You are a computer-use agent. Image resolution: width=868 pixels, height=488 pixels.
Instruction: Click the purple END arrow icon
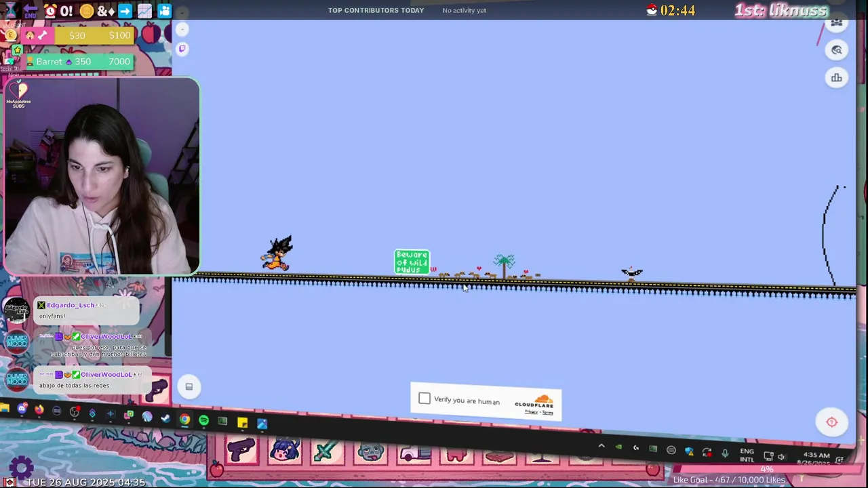pyautogui.click(x=31, y=10)
